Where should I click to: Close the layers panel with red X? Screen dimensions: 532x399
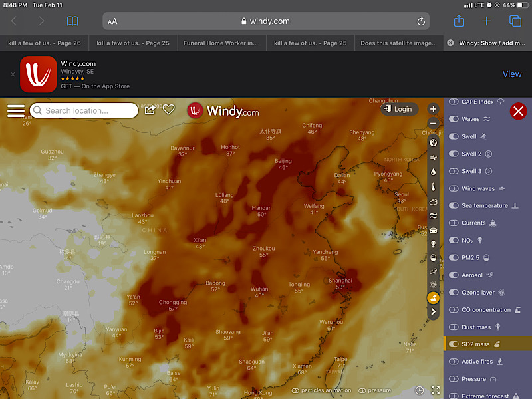pos(518,111)
